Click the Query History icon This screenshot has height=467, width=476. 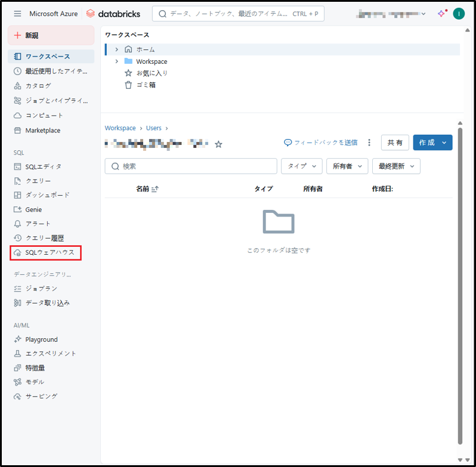(18, 238)
